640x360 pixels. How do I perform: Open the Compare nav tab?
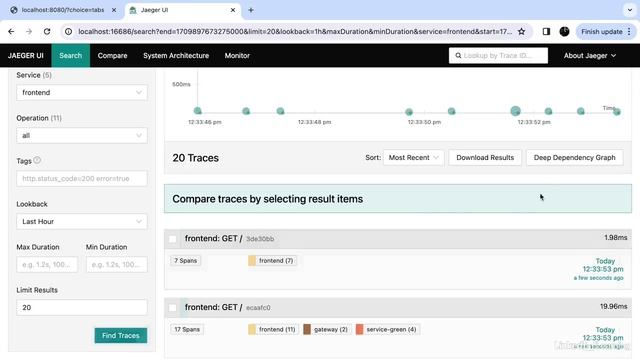[x=112, y=56]
